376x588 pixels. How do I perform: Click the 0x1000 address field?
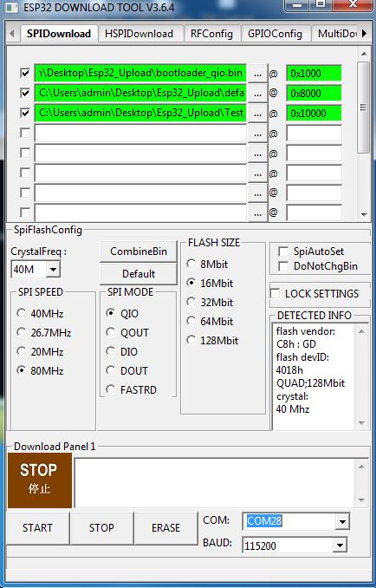click(314, 74)
